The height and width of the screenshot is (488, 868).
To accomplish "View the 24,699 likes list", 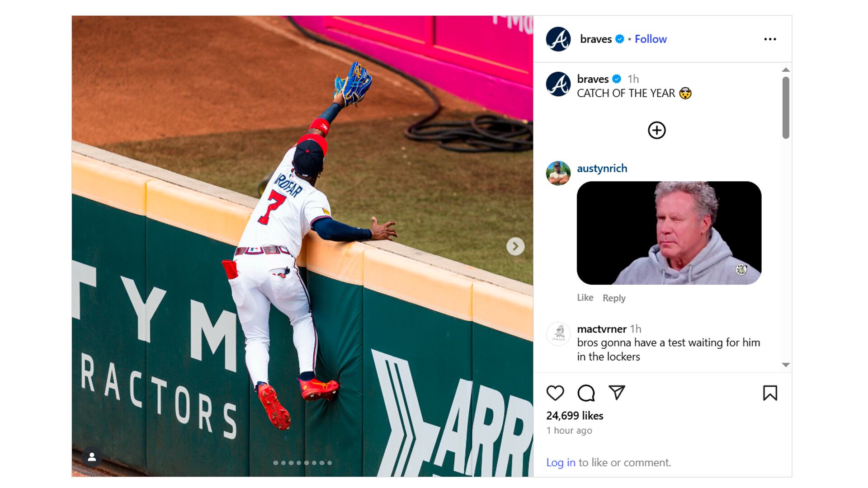I will coord(575,415).
